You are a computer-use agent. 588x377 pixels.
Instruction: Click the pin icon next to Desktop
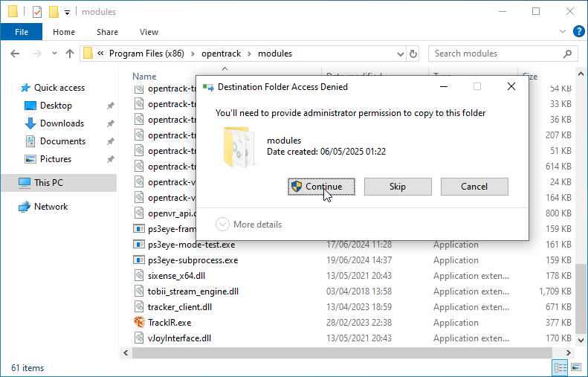point(110,106)
